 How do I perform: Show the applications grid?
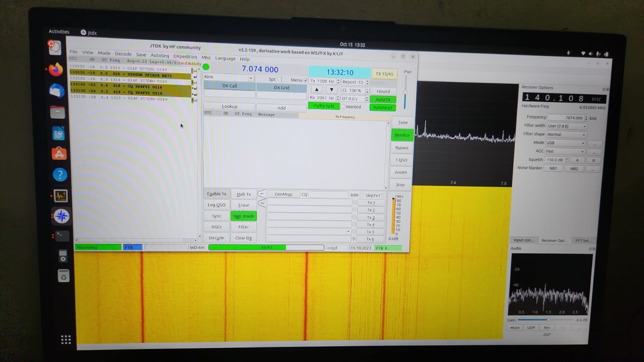click(x=66, y=339)
